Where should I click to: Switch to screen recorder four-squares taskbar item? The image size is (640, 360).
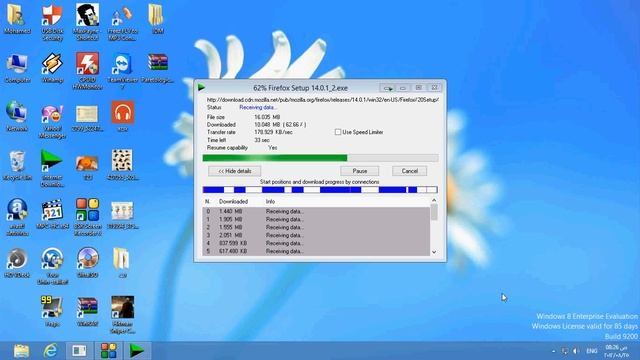[x=109, y=351]
